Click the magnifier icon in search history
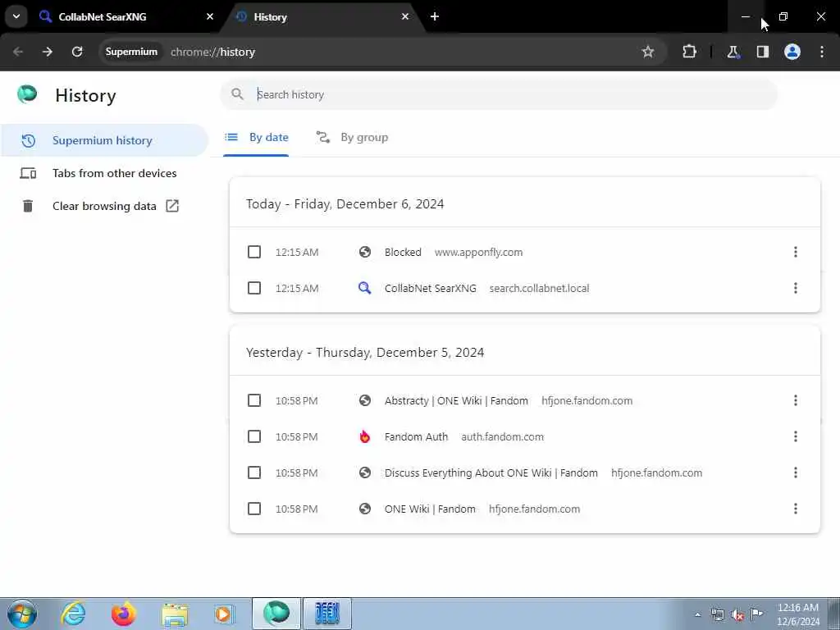This screenshot has height=630, width=840. click(237, 95)
